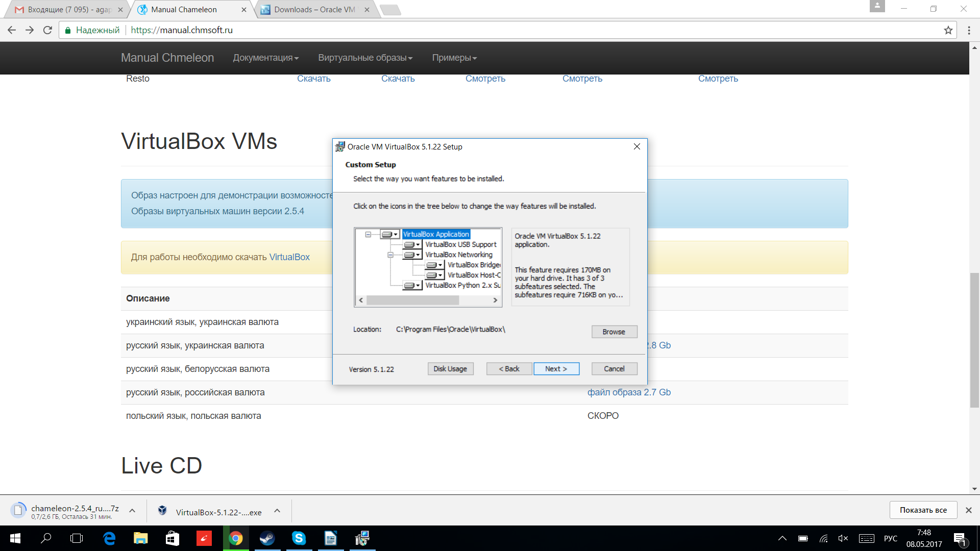Image resolution: width=980 pixels, height=551 pixels.
Task: Switch to Downloads – Oracle VM tab
Action: pos(315,10)
